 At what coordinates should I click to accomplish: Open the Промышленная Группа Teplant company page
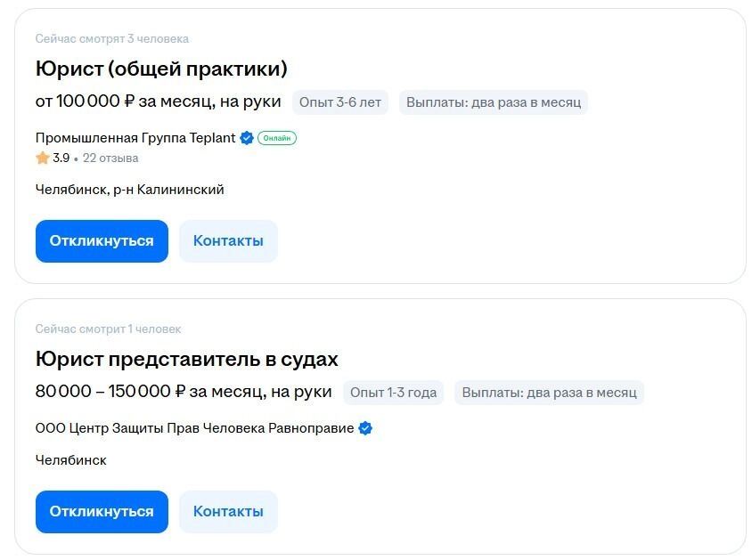(135, 138)
